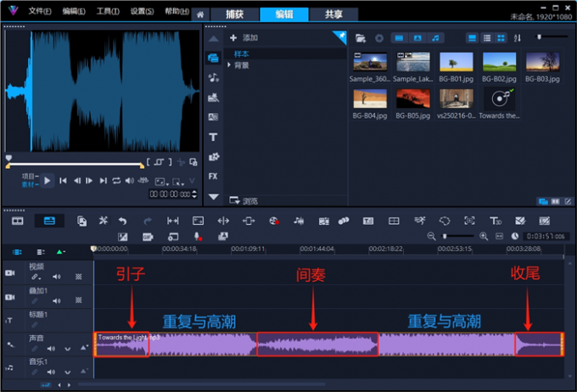
Task: Click the preview scrubber trim bar
Action: click(x=75, y=165)
